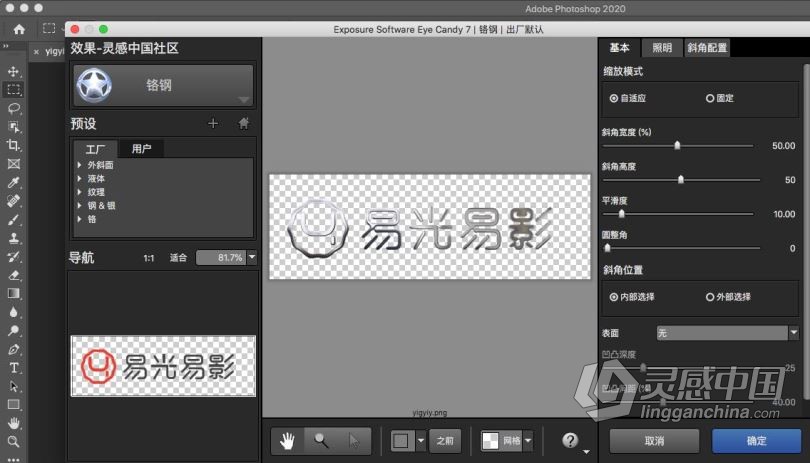Image resolution: width=810 pixels, height=463 pixels.
Task: Click the 取消 cancel button
Action: (x=654, y=441)
